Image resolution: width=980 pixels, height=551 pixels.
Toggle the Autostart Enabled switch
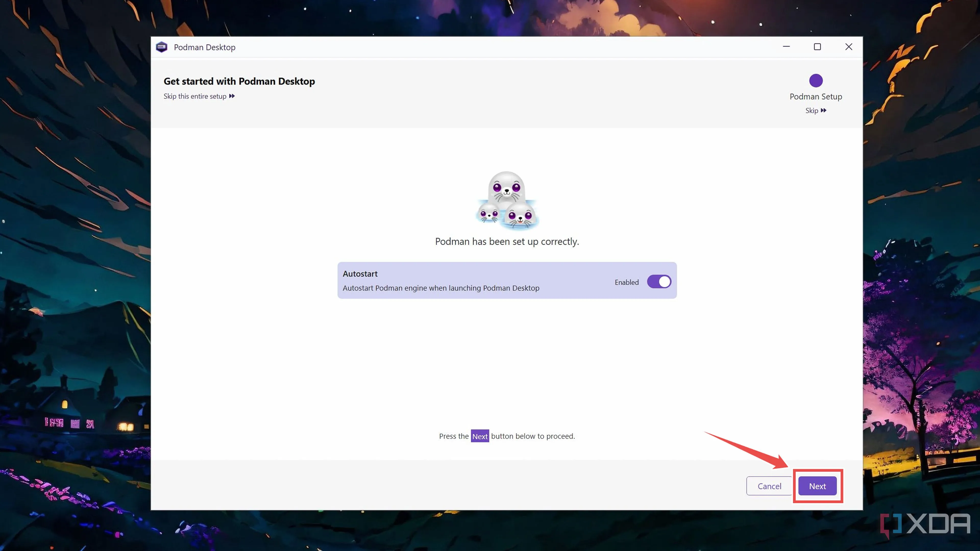point(659,282)
